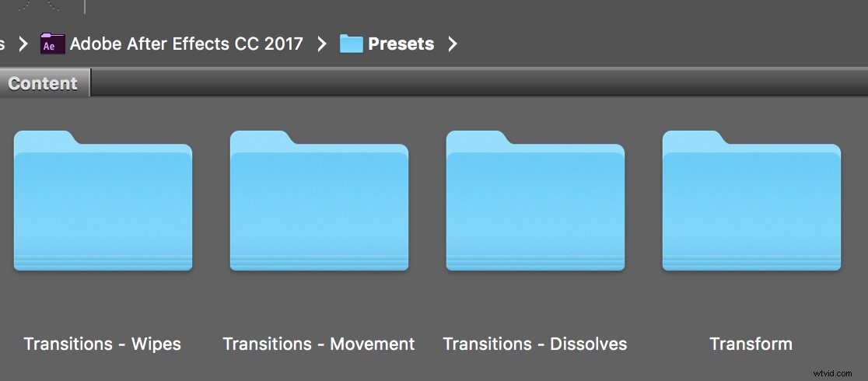Expand the chevron after Presets in path
The height and width of the screenshot is (381, 868).
453,44
